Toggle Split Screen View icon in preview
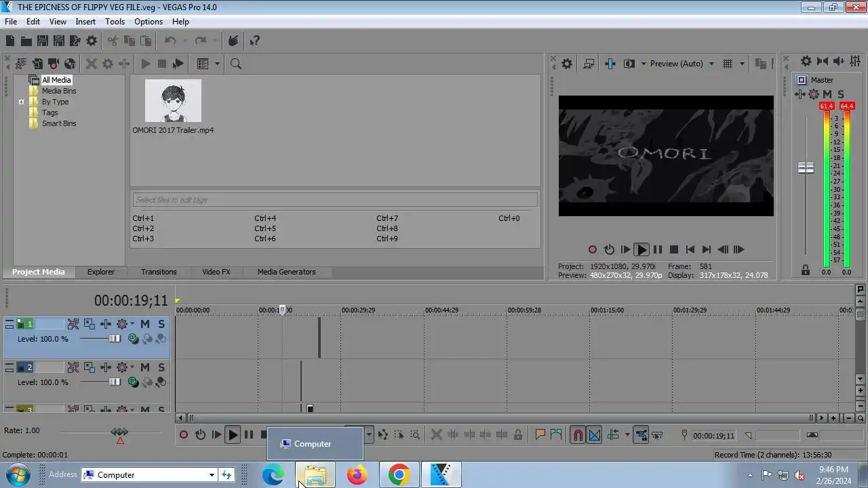This screenshot has width=868, height=488. coord(629,64)
